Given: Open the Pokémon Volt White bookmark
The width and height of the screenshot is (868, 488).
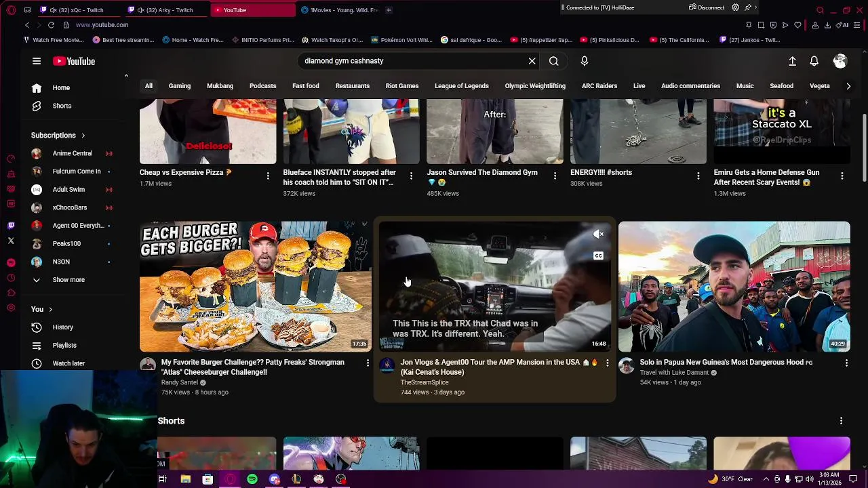Looking at the screenshot, I should click(x=401, y=40).
